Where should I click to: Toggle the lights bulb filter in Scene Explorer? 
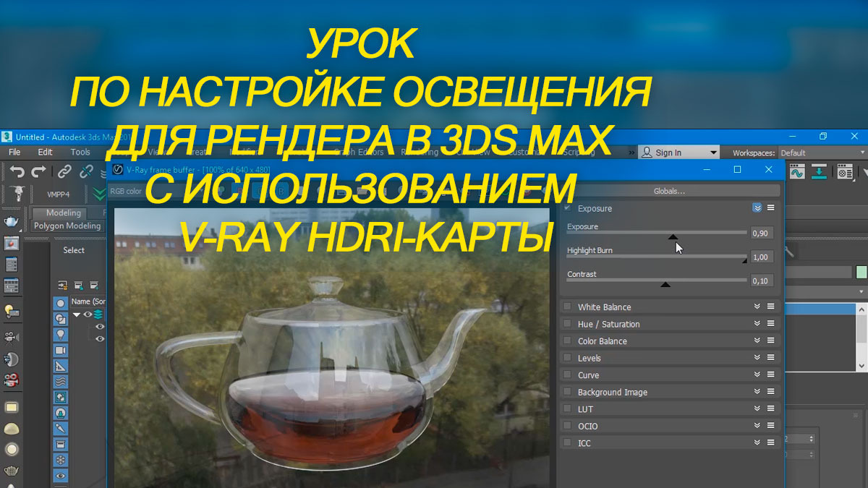61,334
